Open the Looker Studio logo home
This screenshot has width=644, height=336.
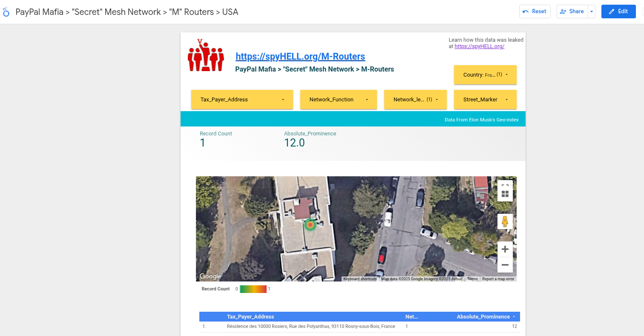point(6,12)
